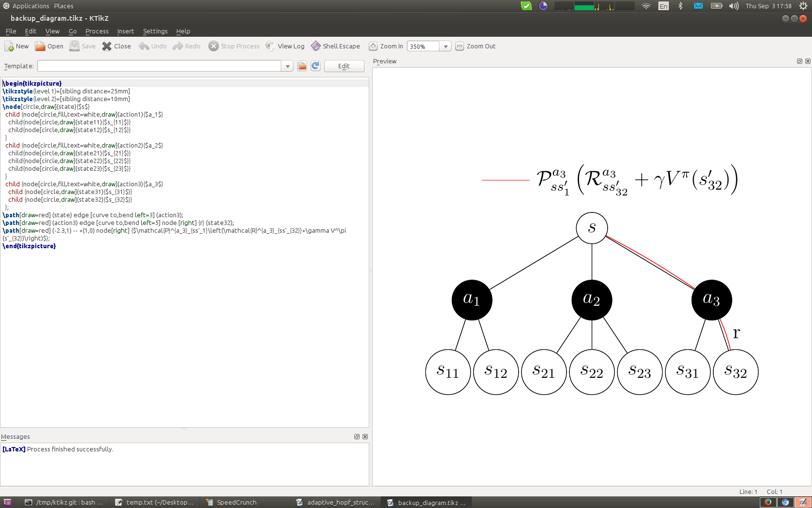
Task: Switch to the SpeedCrunch taskbar window
Action: point(236,503)
